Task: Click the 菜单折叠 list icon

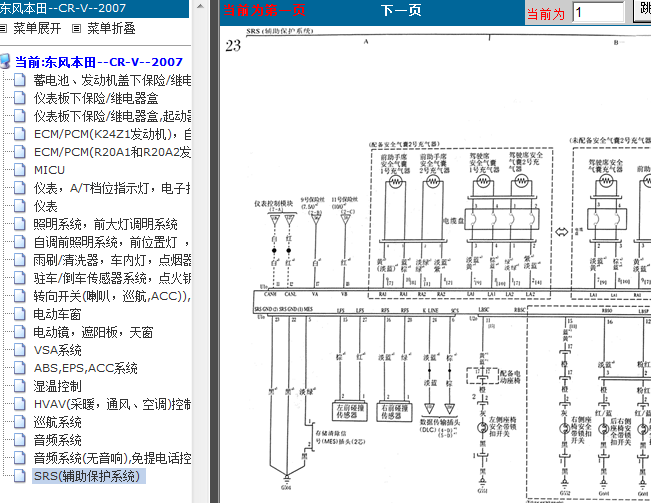Action: (76, 28)
